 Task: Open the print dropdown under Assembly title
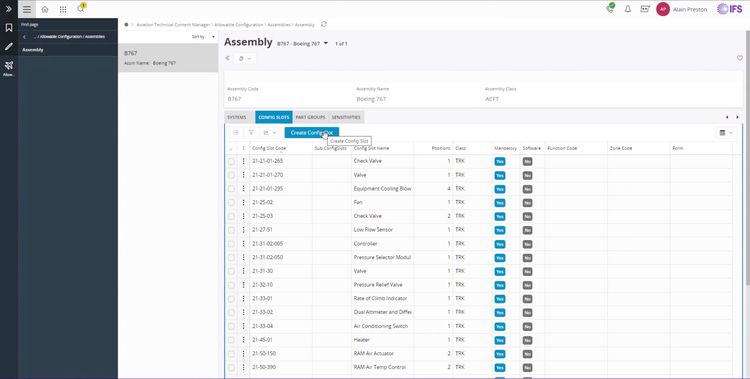click(x=244, y=58)
